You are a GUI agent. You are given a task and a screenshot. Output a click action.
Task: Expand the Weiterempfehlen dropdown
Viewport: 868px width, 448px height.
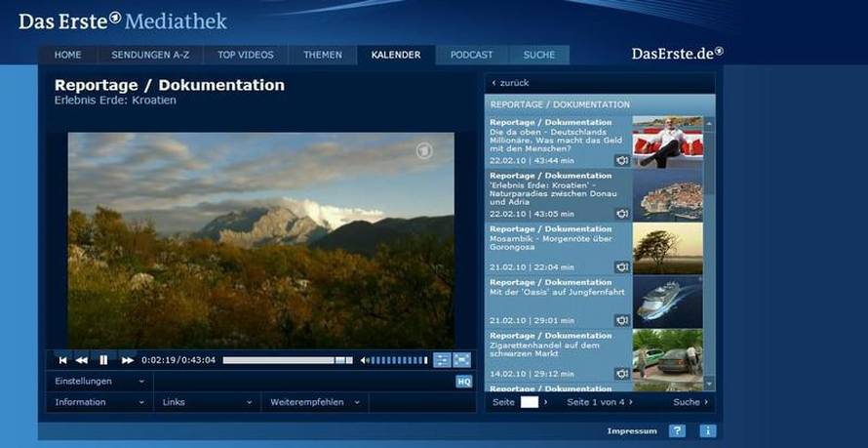[x=315, y=402]
